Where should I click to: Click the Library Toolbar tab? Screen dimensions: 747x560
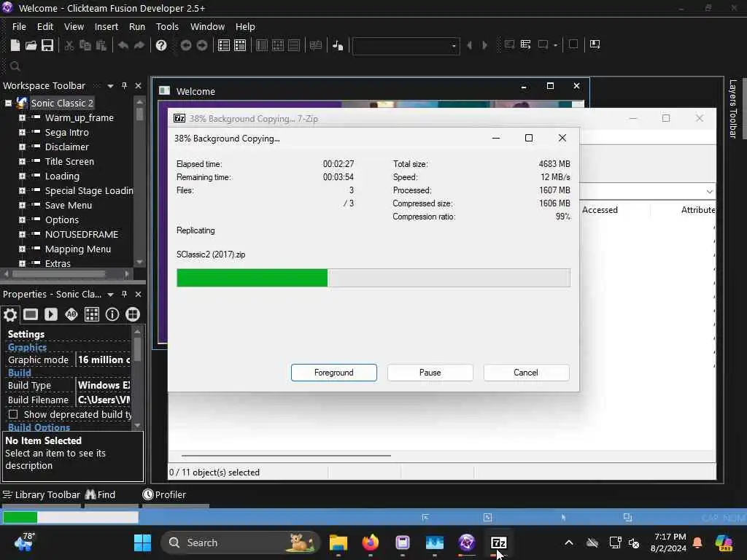pyautogui.click(x=42, y=495)
